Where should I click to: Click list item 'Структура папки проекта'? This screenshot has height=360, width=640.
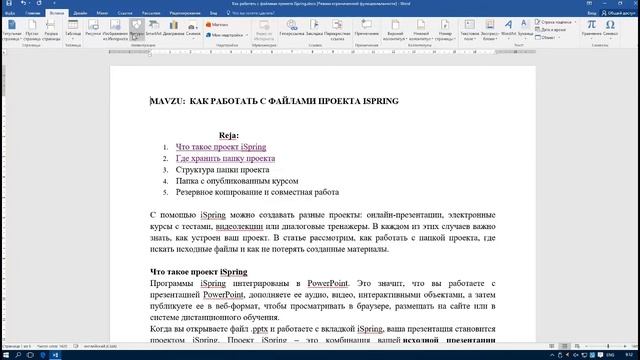tap(222, 169)
